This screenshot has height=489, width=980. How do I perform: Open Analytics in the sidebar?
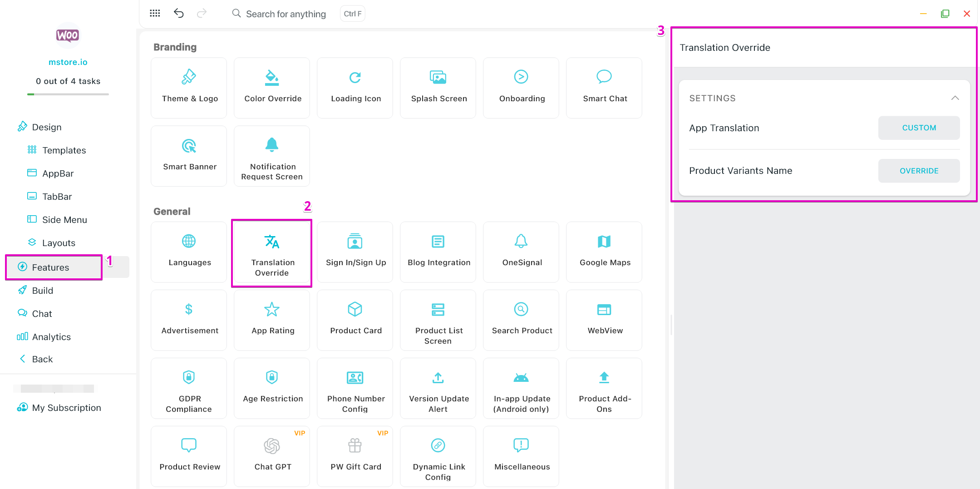coord(51,337)
